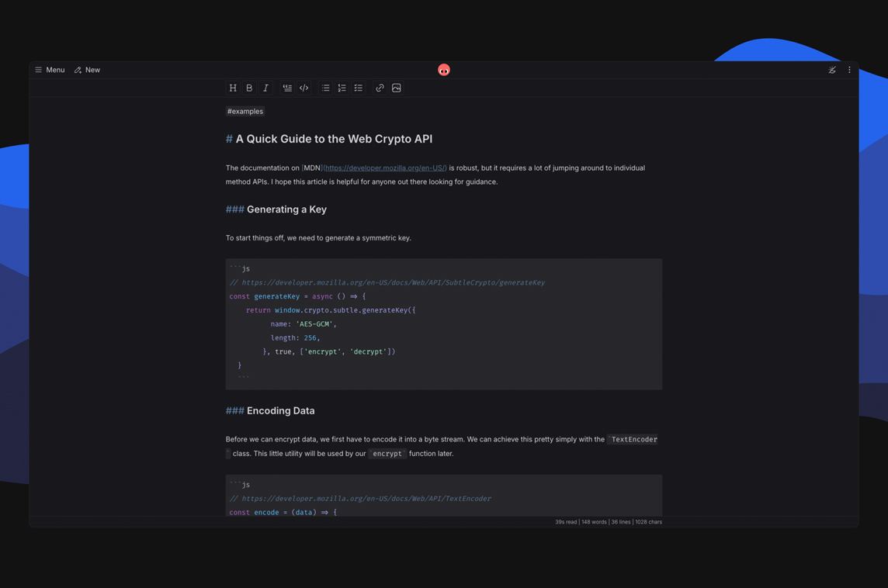Click the 'To start things off' paragraph
The width and height of the screenshot is (888, 588).
[318, 238]
